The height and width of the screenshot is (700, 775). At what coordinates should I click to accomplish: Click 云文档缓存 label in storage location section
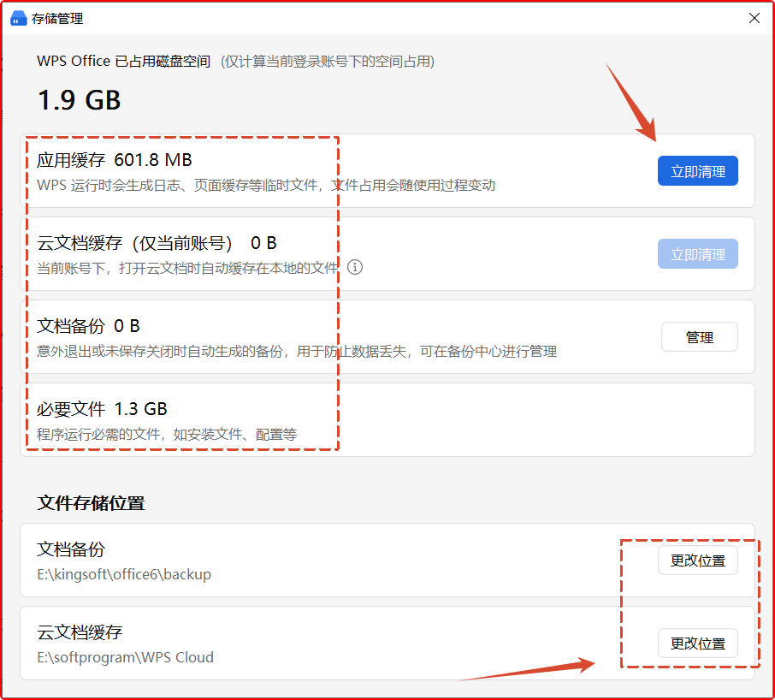point(80,632)
